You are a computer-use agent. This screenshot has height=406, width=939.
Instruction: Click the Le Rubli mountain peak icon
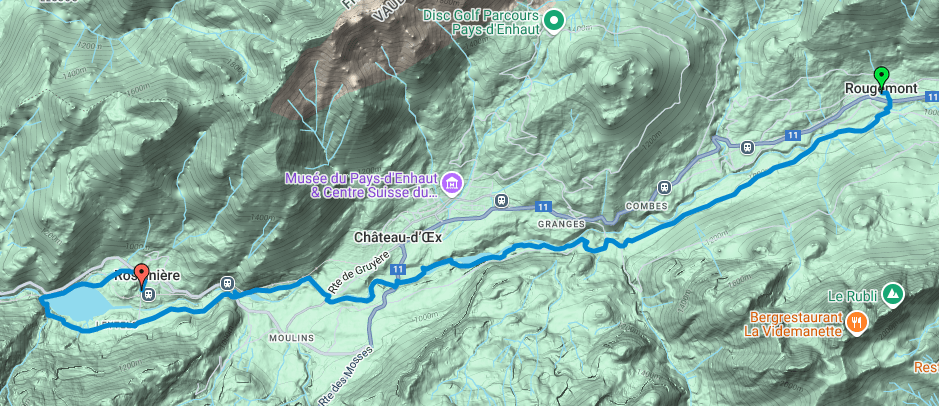coord(893,294)
